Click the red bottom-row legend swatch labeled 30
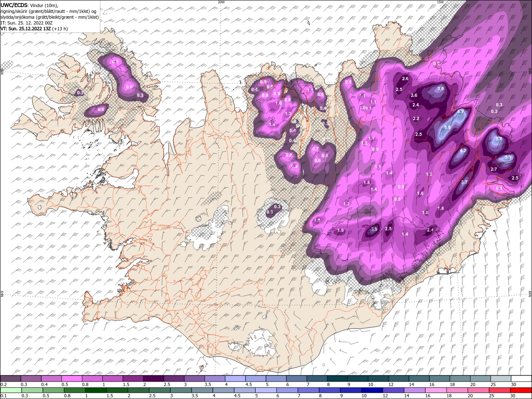 (521, 390)
